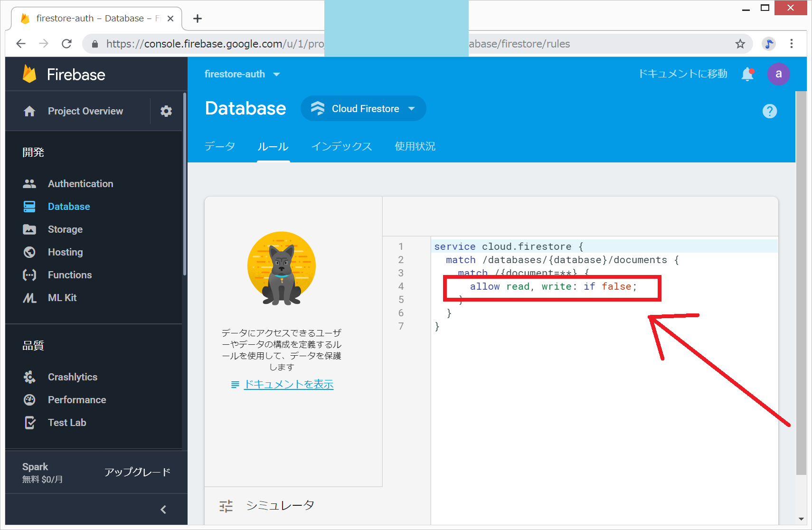Bookmark this page with star icon
Screen dimensions: 812x530
click(740, 44)
